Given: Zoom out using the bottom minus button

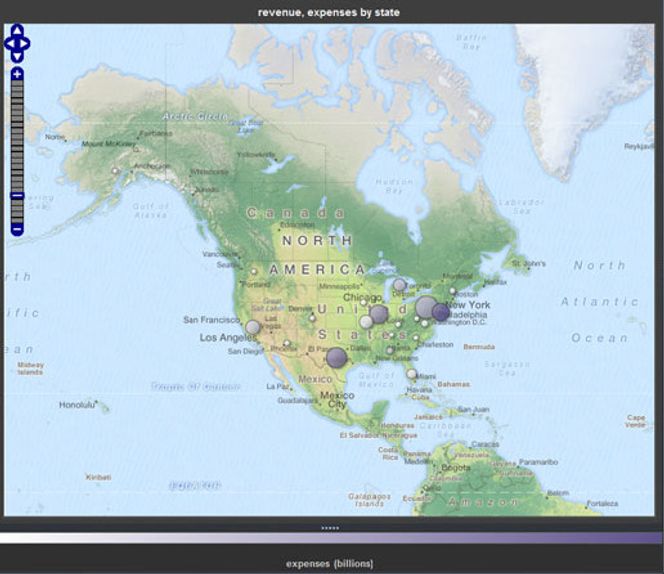Looking at the screenshot, I should (x=17, y=230).
